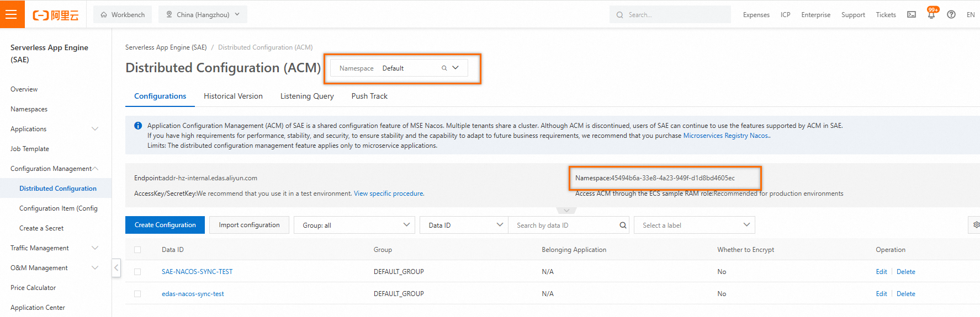
Task: Open the hamburger navigation menu
Action: click(12, 14)
